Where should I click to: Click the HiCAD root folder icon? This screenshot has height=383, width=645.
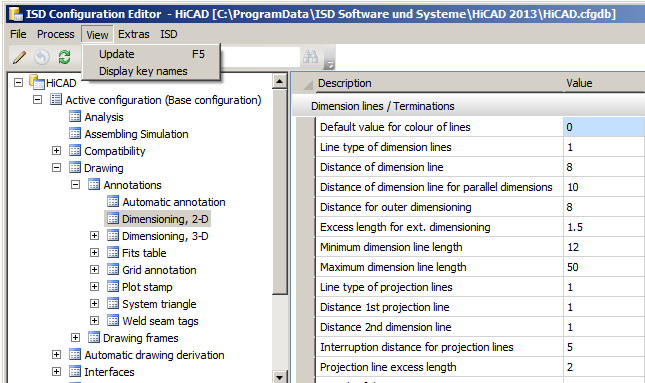pos(37,82)
